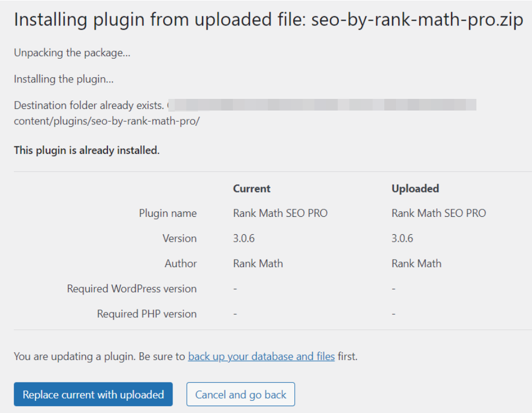The height and width of the screenshot is (413, 532).
Task: Click the Installing the plugin status line
Action: 64,79
